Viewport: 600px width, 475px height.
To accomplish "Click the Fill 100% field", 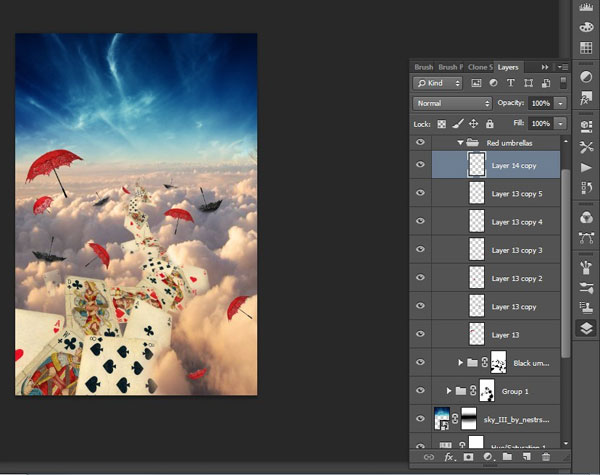I will click(x=541, y=124).
